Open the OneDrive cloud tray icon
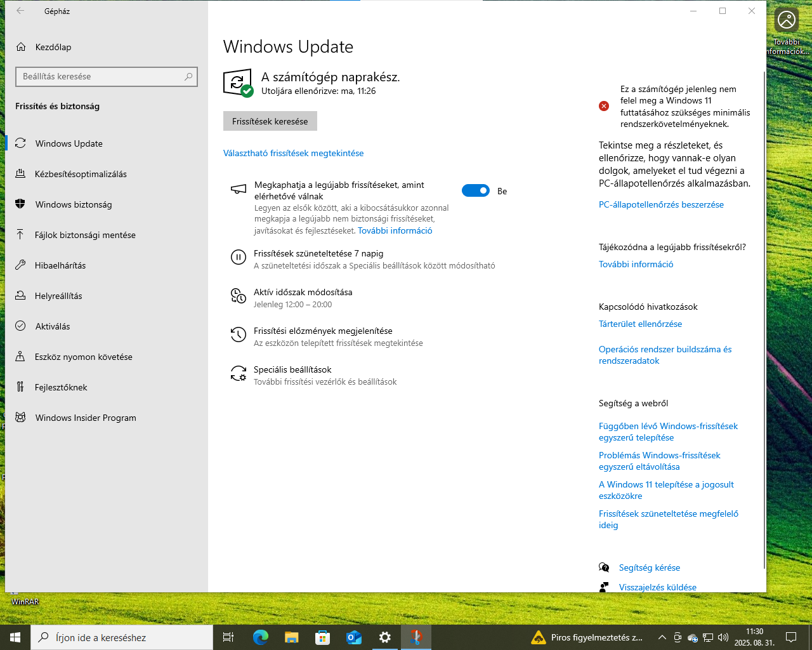Screen dimensions: 812x650 click(693, 637)
